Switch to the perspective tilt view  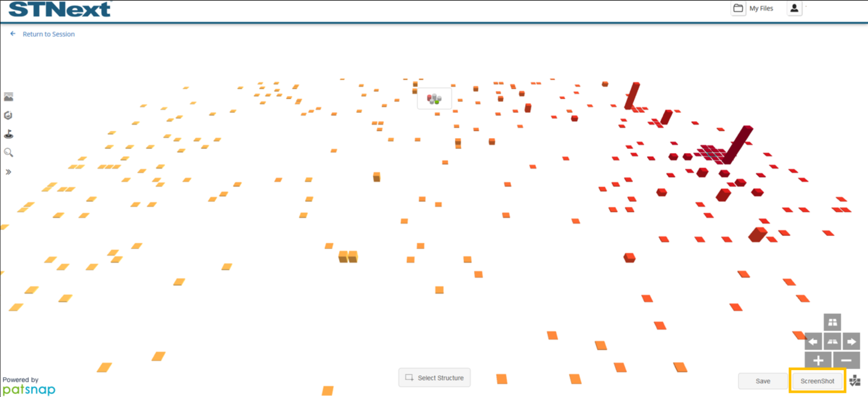tap(832, 342)
